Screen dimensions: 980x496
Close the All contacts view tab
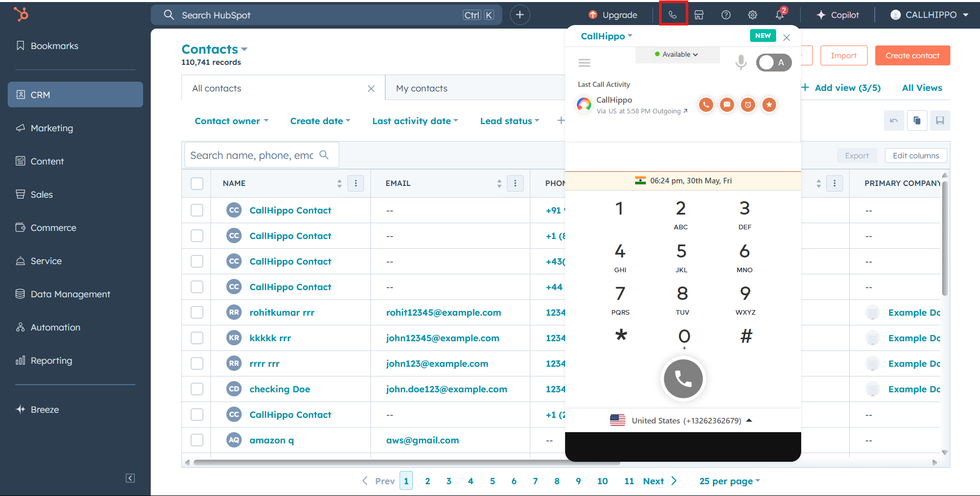[371, 88]
